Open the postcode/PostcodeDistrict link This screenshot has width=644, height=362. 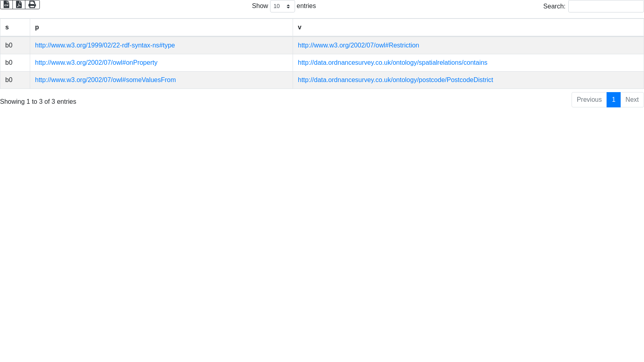(x=395, y=80)
